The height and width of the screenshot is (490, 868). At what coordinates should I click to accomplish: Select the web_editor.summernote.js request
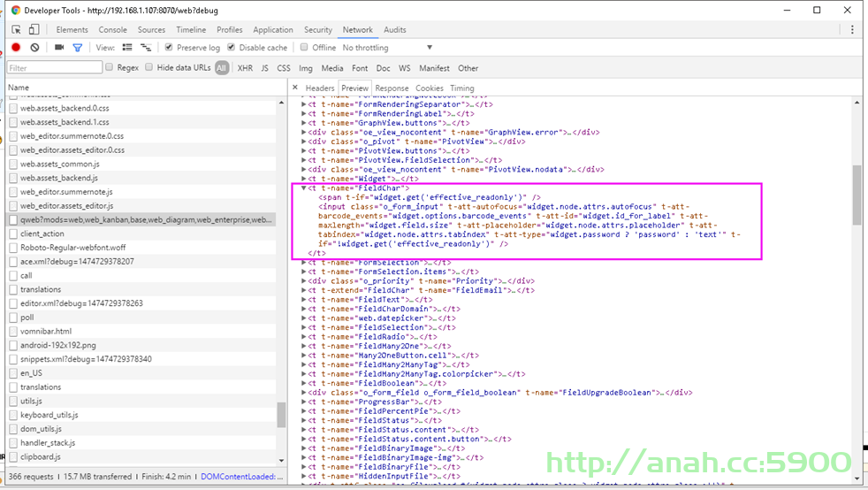(x=141, y=192)
